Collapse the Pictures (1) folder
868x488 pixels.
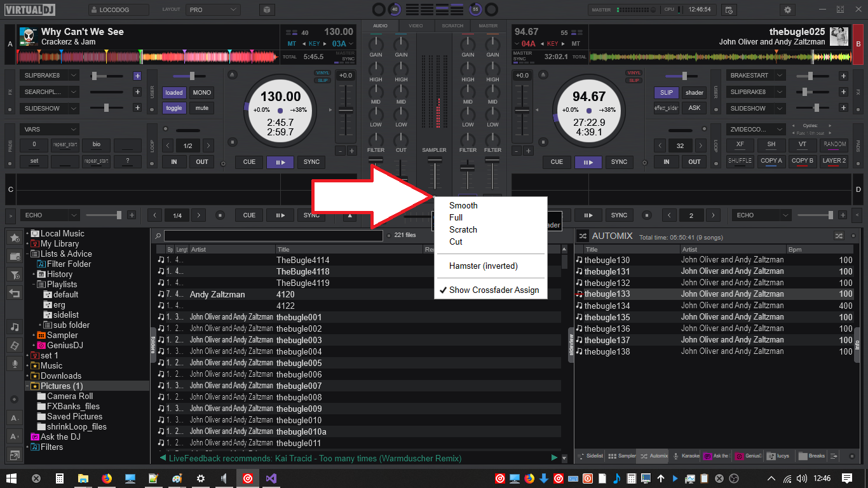click(27, 386)
